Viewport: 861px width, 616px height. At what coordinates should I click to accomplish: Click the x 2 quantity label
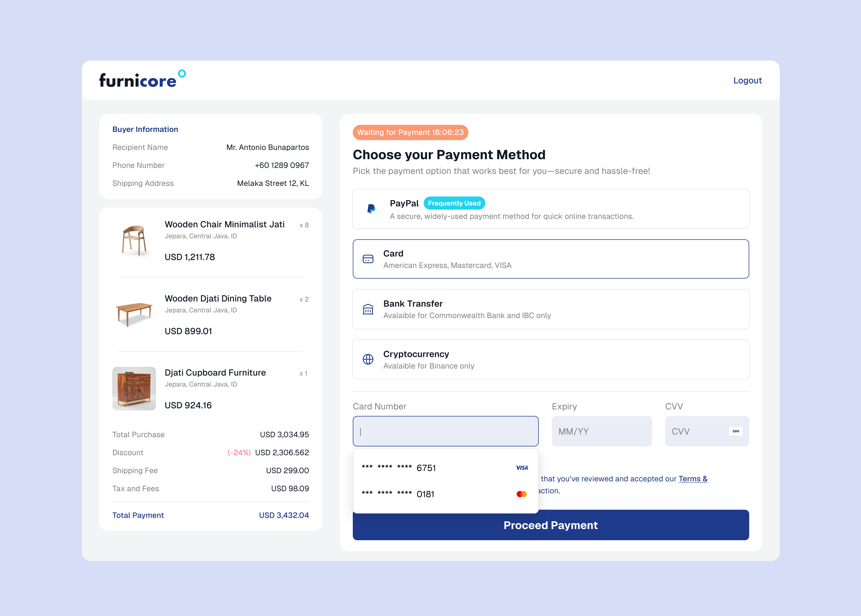click(x=304, y=299)
